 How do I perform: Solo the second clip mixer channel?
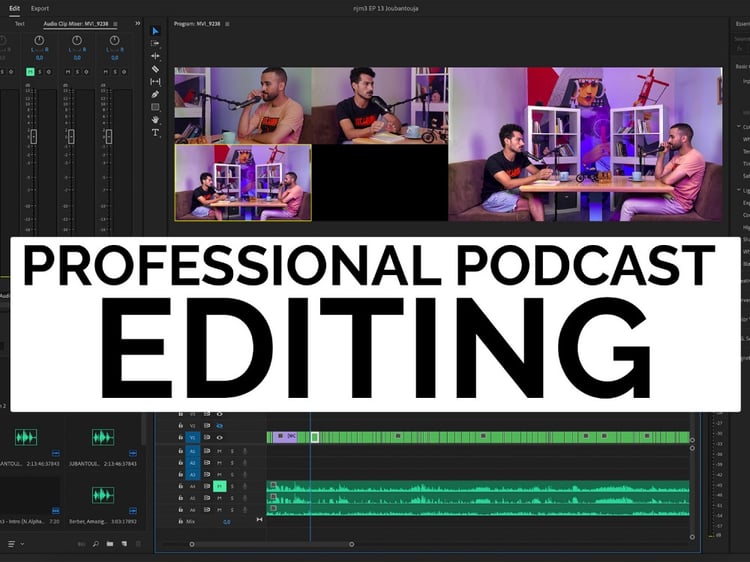(77, 72)
